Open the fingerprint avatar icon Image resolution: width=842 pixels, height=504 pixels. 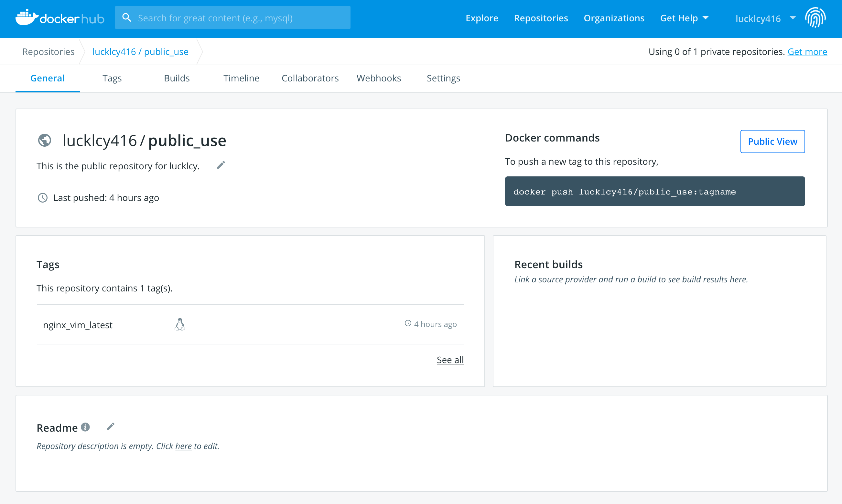[815, 18]
